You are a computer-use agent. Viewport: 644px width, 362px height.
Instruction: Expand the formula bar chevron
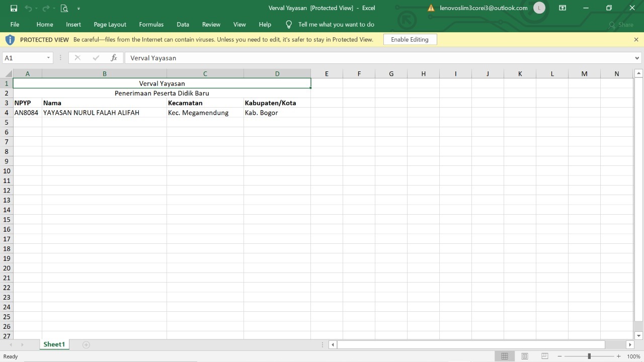[637, 58]
